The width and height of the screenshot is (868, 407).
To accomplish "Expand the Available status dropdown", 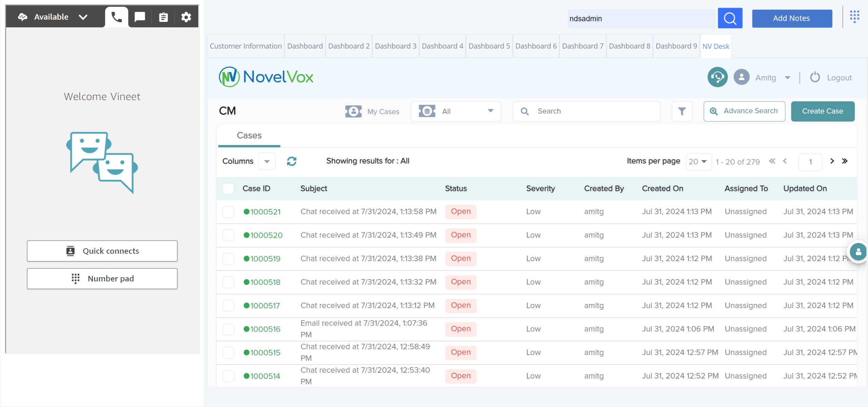I will [83, 17].
